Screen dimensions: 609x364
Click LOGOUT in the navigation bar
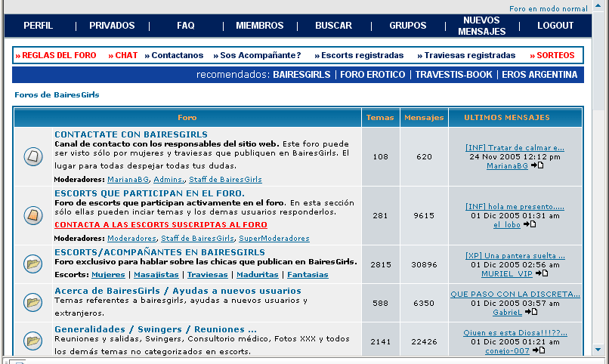[555, 26]
